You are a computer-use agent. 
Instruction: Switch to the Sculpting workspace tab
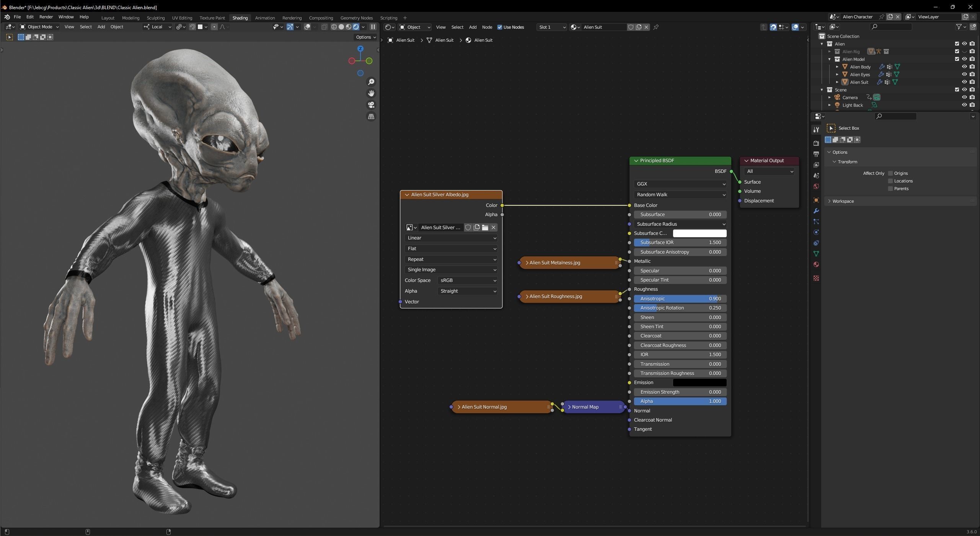coord(155,18)
